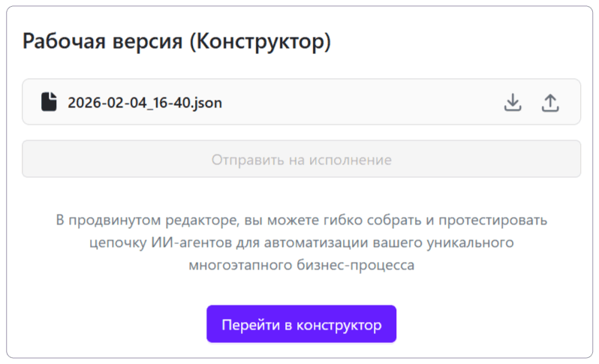Click the "Рабочая версия (Конструктор)" heading
This screenshot has height=364, width=599.
(x=176, y=41)
